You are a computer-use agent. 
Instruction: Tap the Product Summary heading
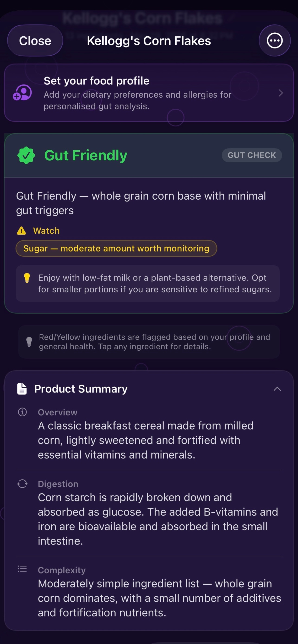[81, 389]
